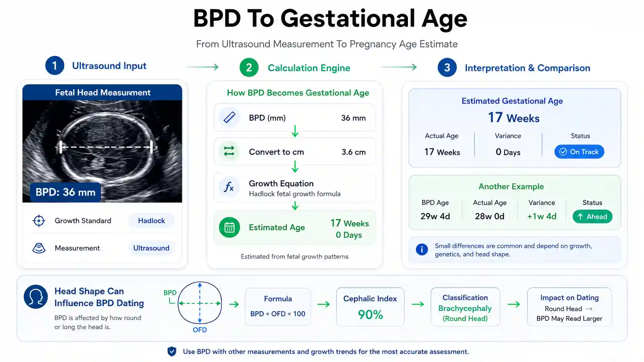Click the up arrow icon in Ahead badge
This screenshot has height=362, width=644.
pos(580,217)
